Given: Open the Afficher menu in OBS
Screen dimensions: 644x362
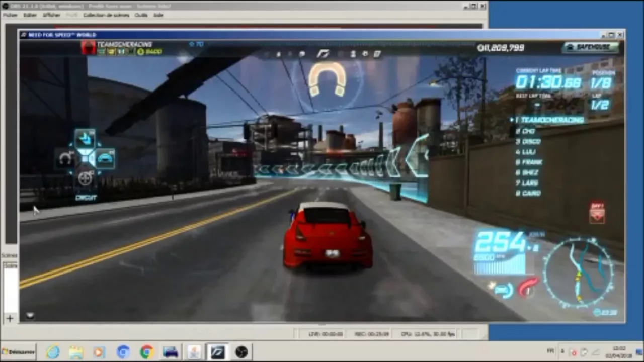Looking at the screenshot, I should coord(51,15).
